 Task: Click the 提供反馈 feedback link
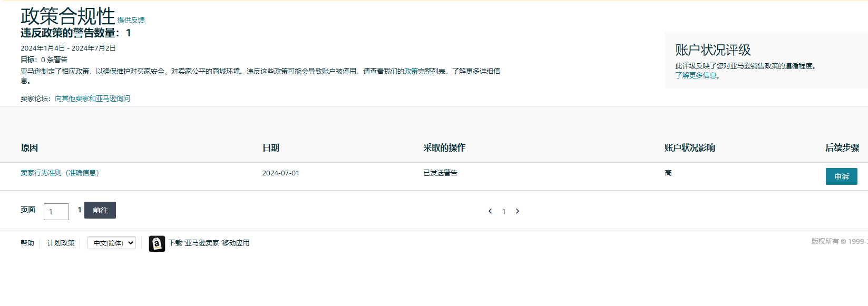pyautogui.click(x=131, y=20)
